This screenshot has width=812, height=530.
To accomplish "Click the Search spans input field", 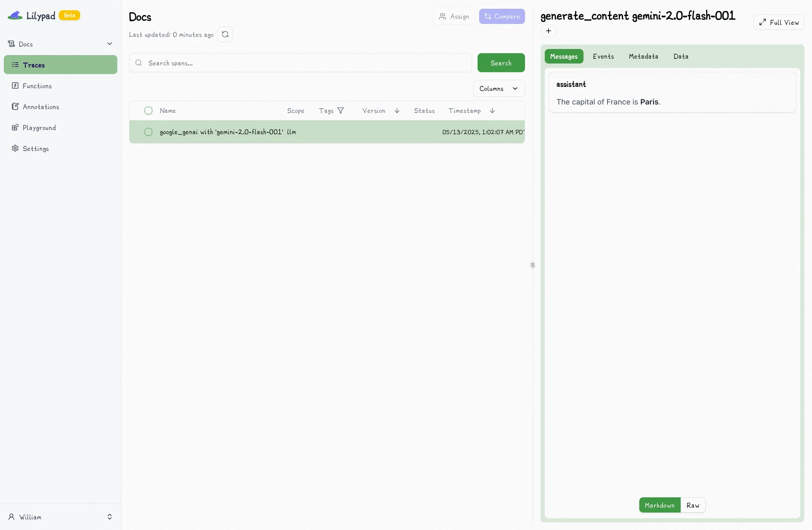I will [x=304, y=63].
